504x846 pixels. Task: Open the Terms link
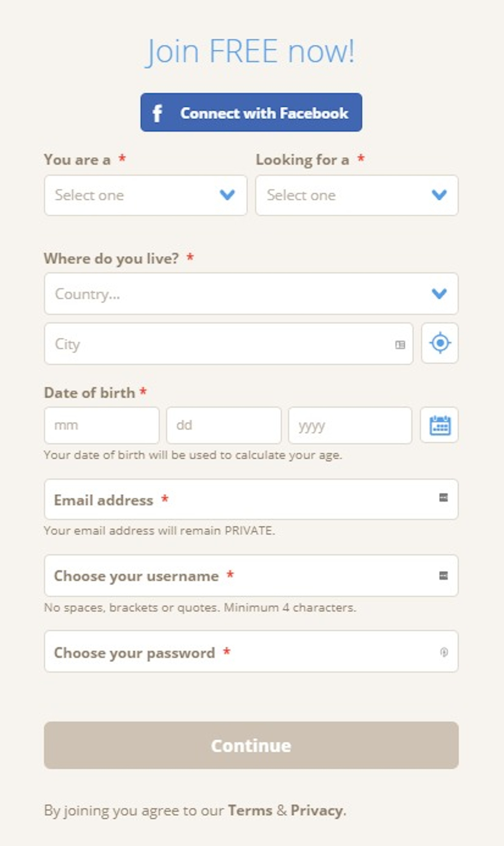(x=250, y=811)
